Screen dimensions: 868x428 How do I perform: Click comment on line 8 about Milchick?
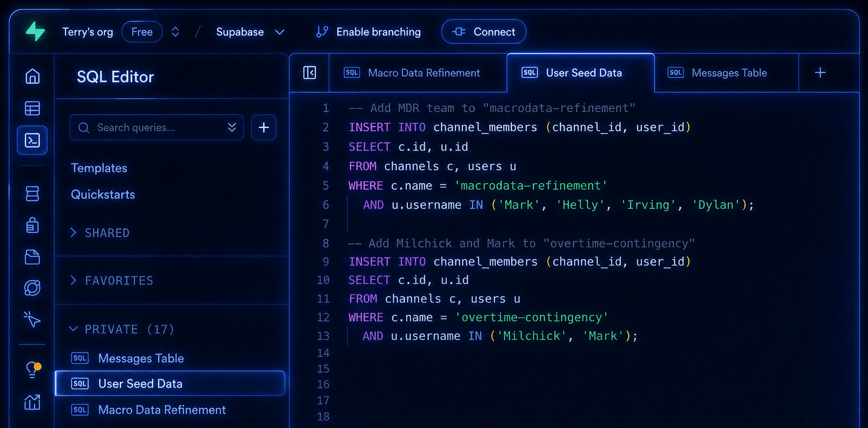[521, 243]
